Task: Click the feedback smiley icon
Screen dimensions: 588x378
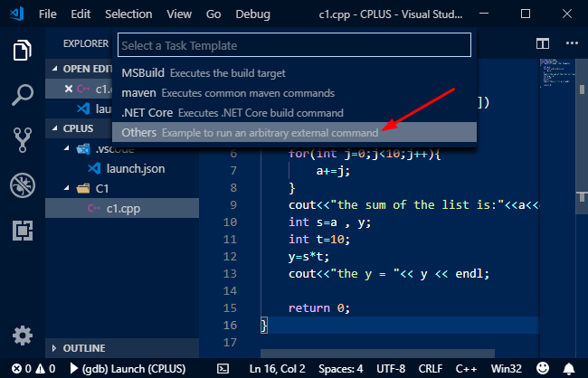Action: tap(543, 369)
